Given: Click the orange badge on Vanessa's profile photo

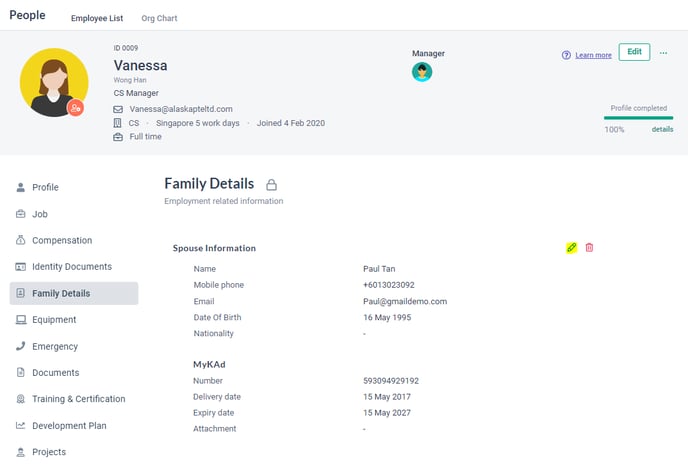Looking at the screenshot, I should tap(75, 108).
